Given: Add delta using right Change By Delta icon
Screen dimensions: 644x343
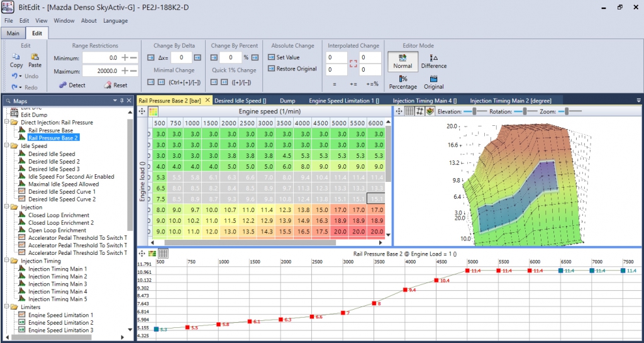Looking at the screenshot, I should (197, 57).
